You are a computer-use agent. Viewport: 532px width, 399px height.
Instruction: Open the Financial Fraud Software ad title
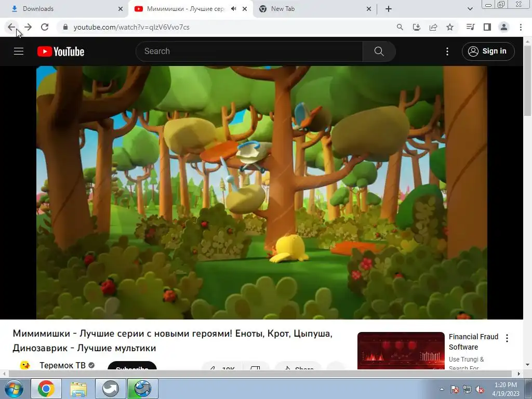473,342
